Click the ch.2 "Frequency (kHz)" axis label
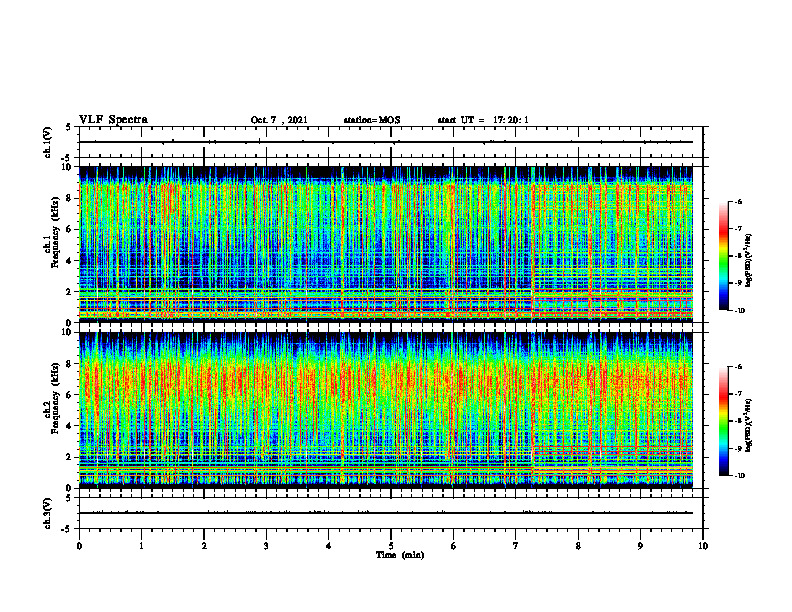The height and width of the screenshot is (612, 792). [55, 397]
